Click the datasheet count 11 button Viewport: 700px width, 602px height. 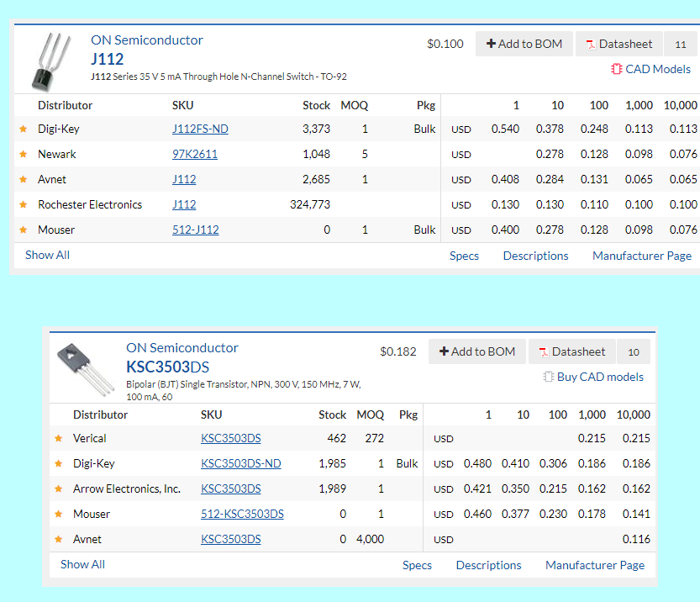(681, 44)
